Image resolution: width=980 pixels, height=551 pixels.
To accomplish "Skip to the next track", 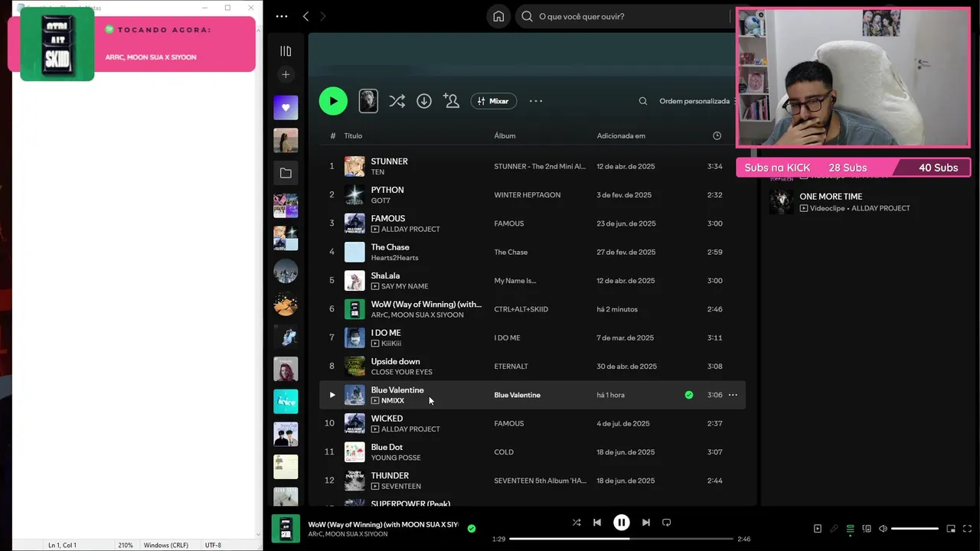I will pyautogui.click(x=646, y=523).
